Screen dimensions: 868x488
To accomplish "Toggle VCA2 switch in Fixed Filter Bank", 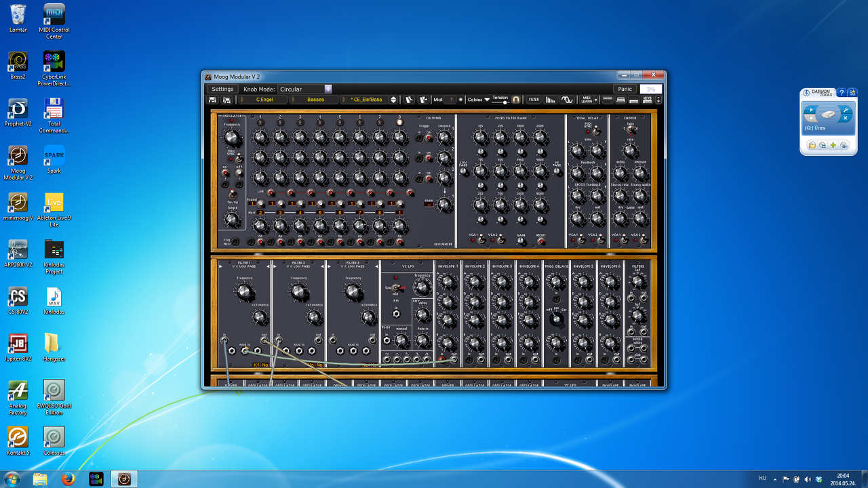I will coord(501,240).
